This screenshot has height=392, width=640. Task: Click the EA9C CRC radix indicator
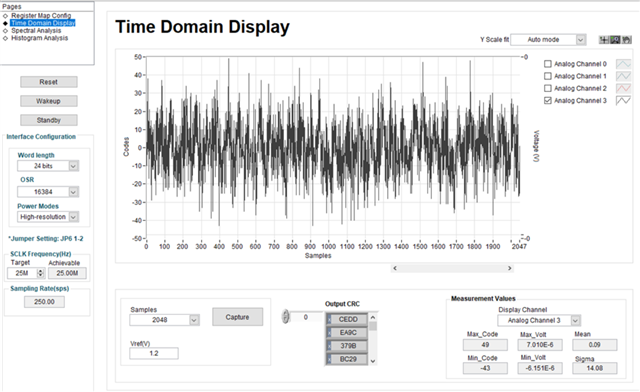(329, 333)
